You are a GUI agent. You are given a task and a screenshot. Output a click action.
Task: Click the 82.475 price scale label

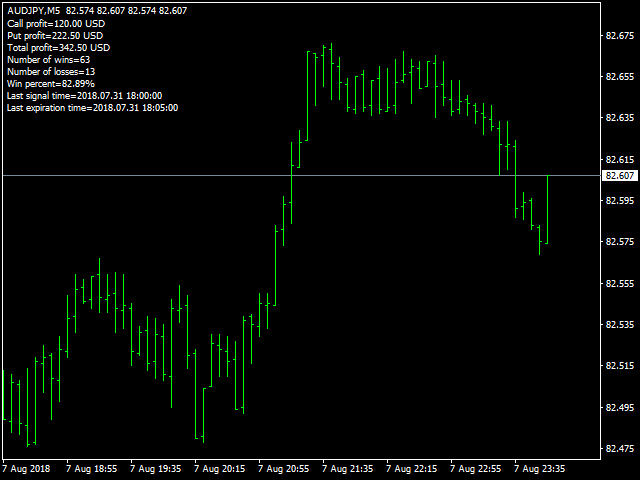[x=620, y=449]
